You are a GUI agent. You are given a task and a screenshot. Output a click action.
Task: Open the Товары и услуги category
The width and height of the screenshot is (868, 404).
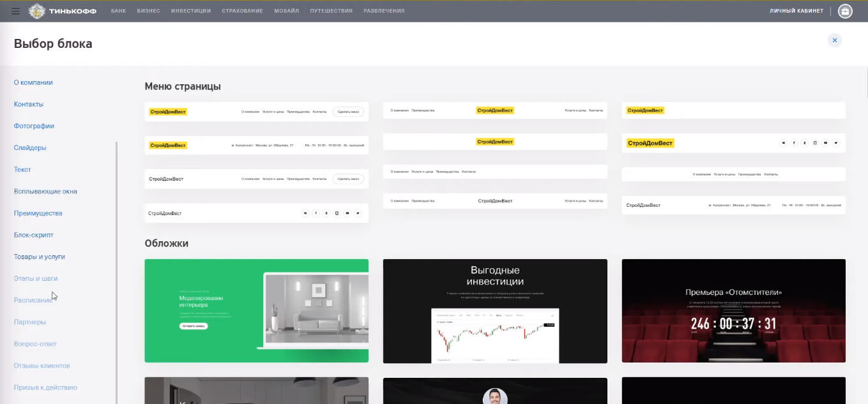pyautogui.click(x=40, y=257)
